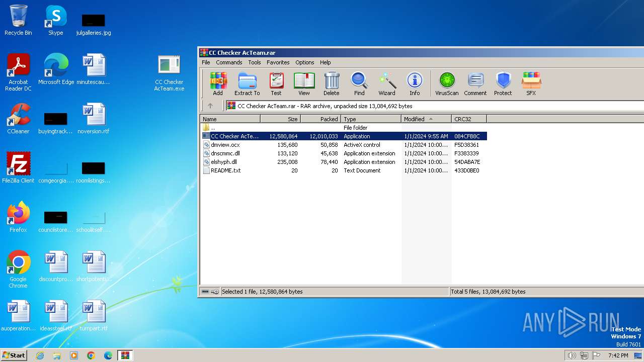Click the Add toolbar icon in WinRAR
The image size is (644, 362).
(218, 83)
